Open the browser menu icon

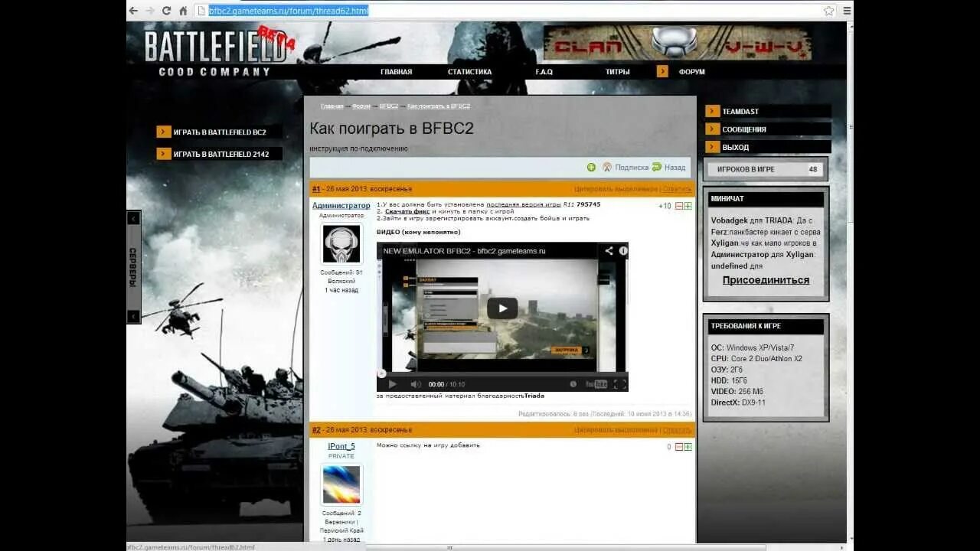(847, 11)
